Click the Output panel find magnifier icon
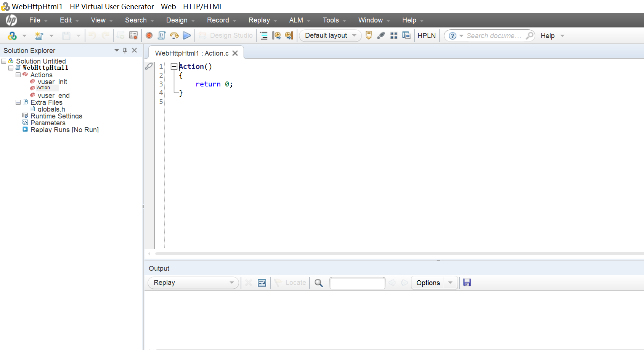Screen dimensions: 644x350 coord(319,283)
